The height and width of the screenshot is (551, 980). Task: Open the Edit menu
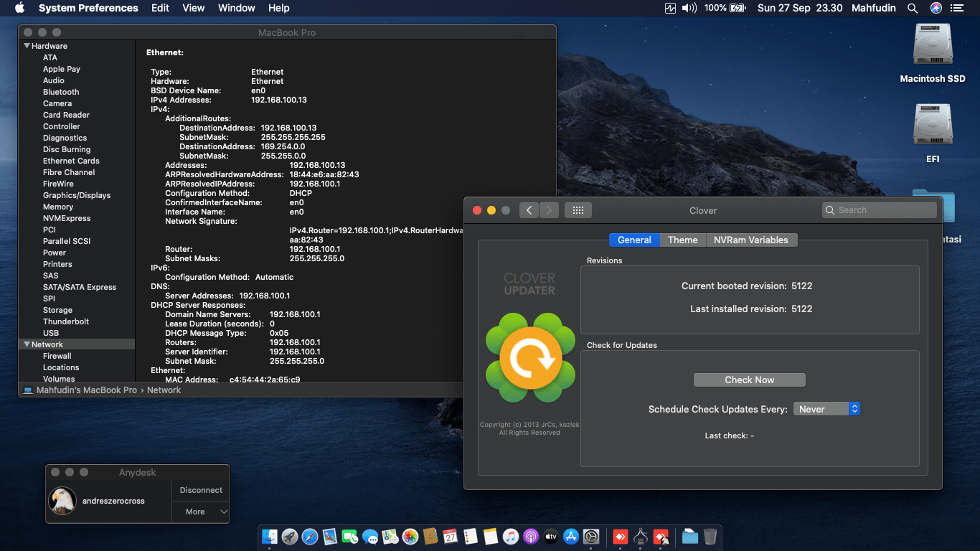coord(160,8)
